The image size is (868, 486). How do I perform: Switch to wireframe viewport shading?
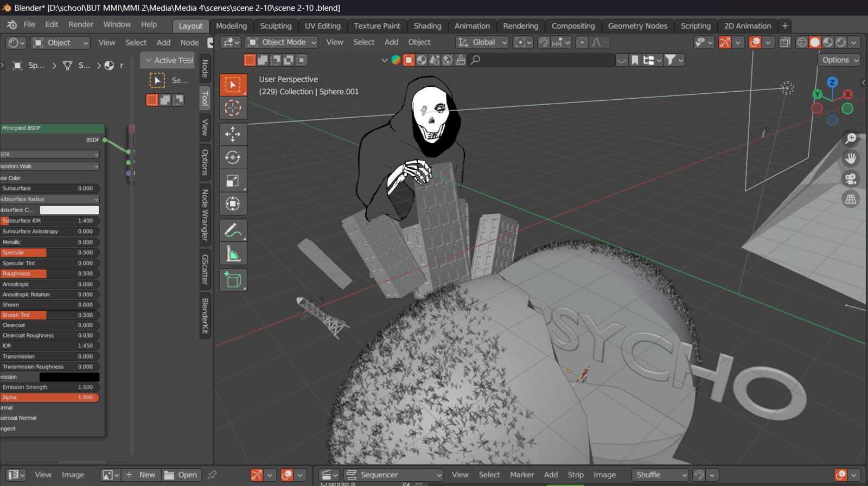802,42
